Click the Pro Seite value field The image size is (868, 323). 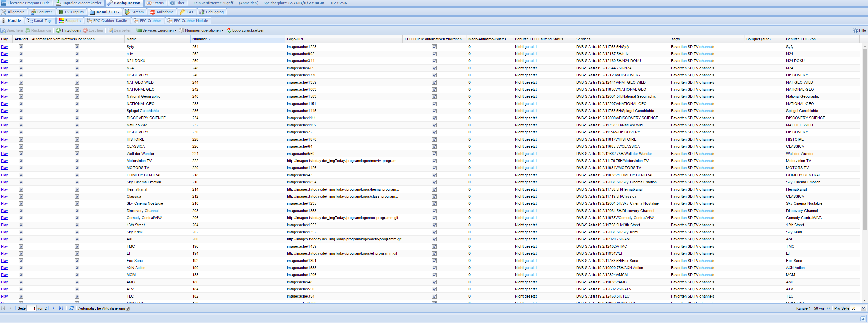click(855, 308)
